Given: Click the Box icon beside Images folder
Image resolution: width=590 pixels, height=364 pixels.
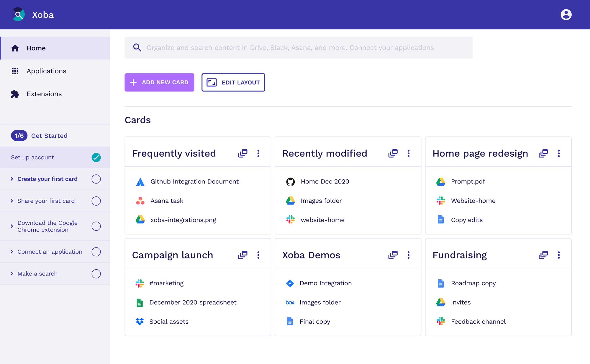Looking at the screenshot, I should pyautogui.click(x=290, y=302).
